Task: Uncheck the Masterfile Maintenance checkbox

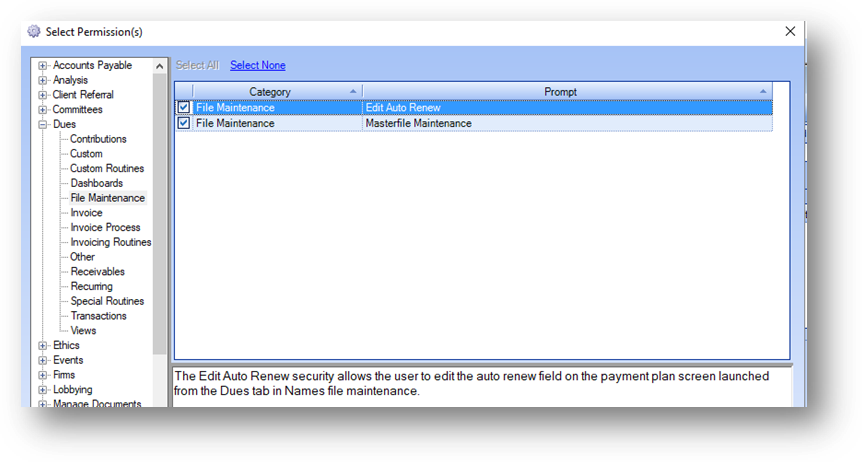Action: click(x=183, y=124)
